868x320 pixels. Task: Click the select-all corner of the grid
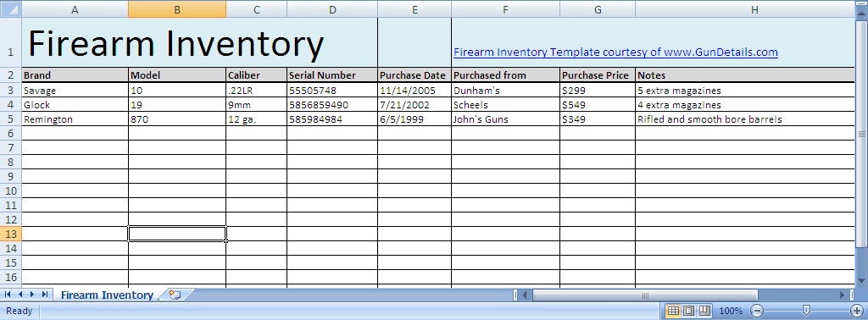pyautogui.click(x=10, y=8)
